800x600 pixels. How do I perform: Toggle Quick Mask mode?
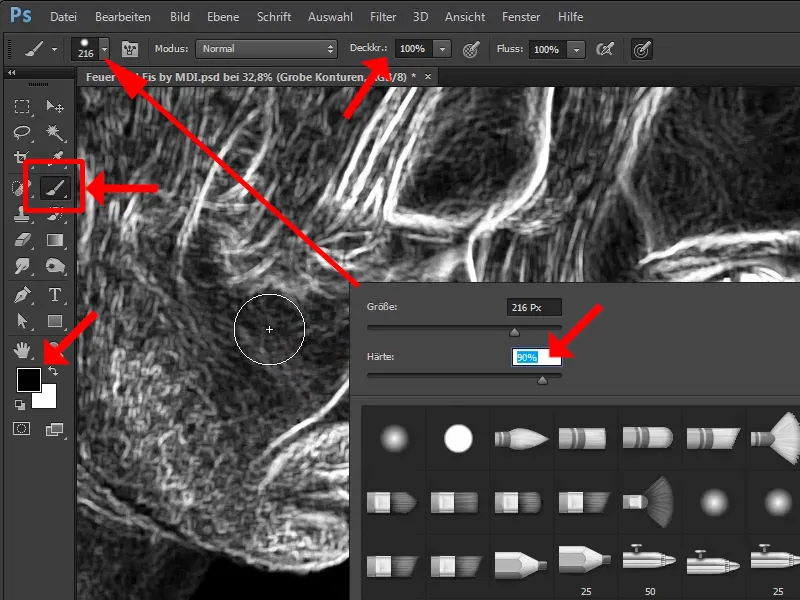point(21,429)
